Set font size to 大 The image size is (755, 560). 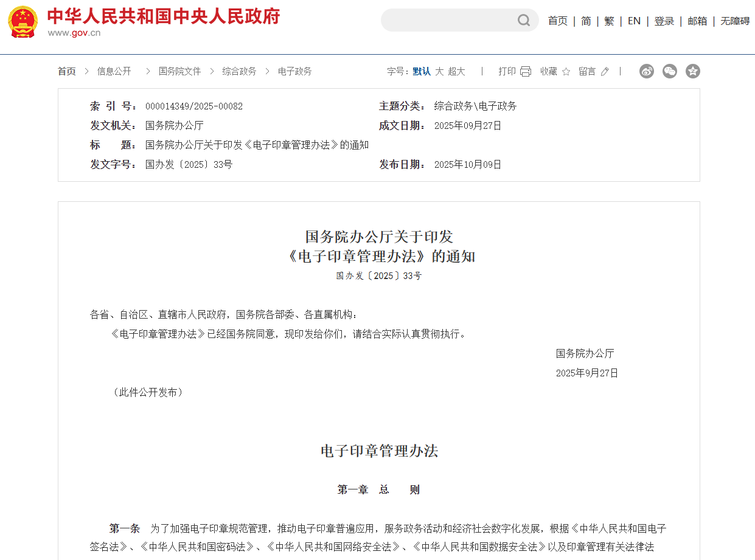(439, 72)
